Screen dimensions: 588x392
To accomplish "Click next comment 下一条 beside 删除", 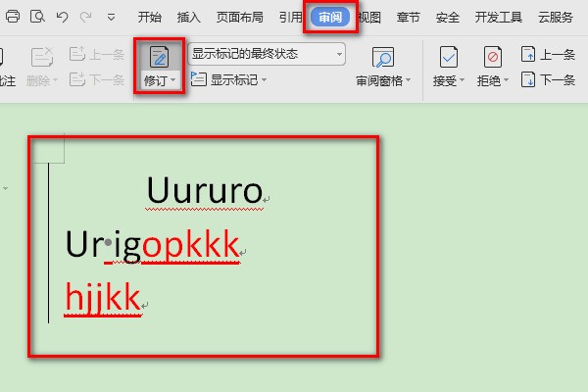I will pyautogui.click(x=97, y=80).
